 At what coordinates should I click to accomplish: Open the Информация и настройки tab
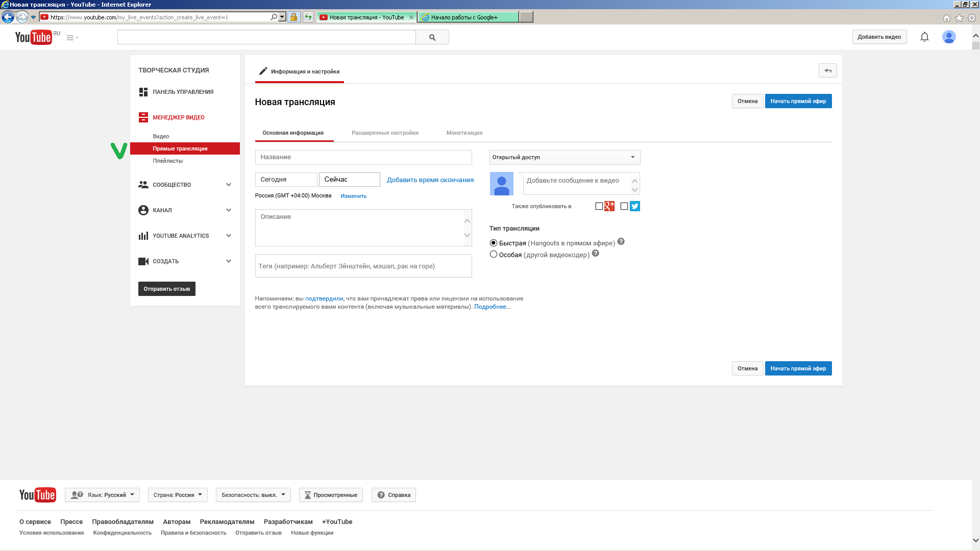coord(300,71)
